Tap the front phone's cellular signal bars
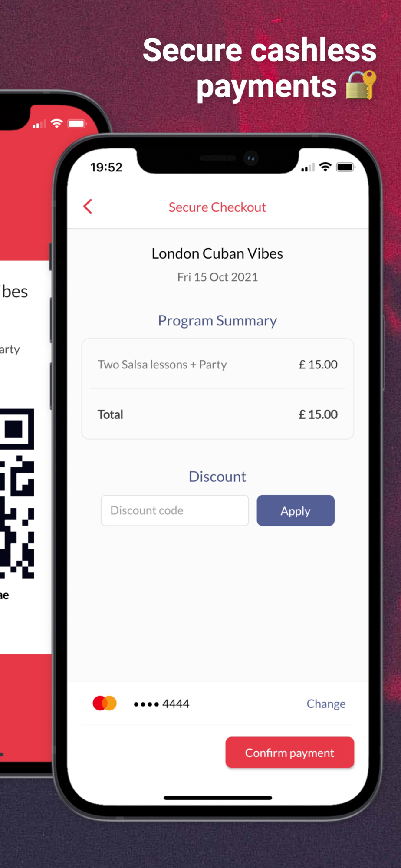This screenshot has width=401, height=868. (308, 168)
